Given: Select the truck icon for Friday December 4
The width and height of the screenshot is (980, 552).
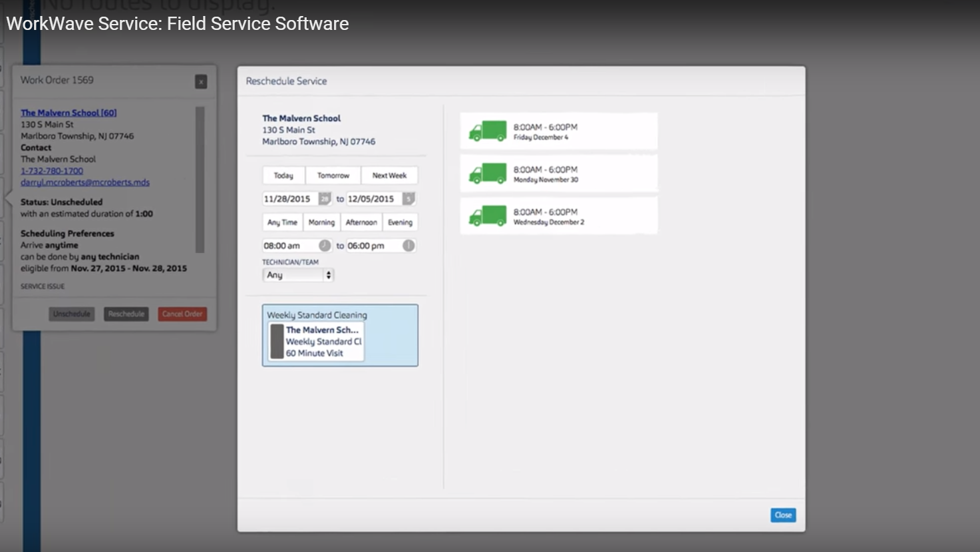Looking at the screenshot, I should (486, 131).
